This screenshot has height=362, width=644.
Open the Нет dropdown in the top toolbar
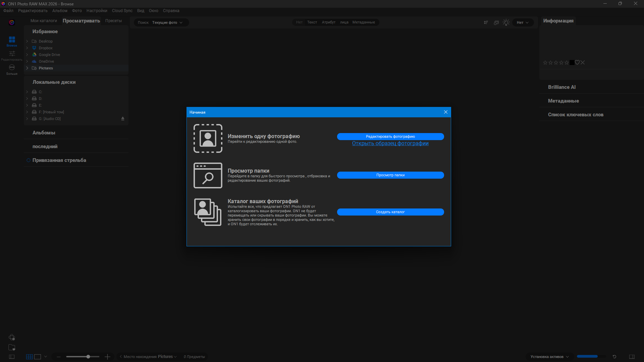(523, 22)
